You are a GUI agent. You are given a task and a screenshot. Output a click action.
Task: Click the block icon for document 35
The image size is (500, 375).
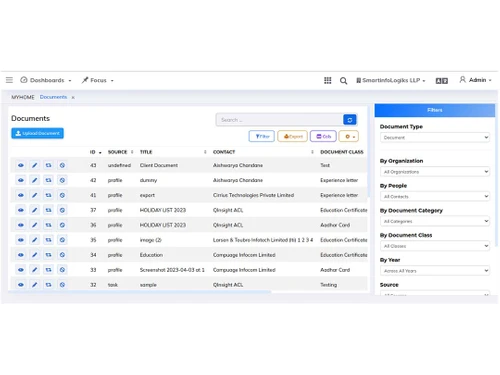click(62, 240)
